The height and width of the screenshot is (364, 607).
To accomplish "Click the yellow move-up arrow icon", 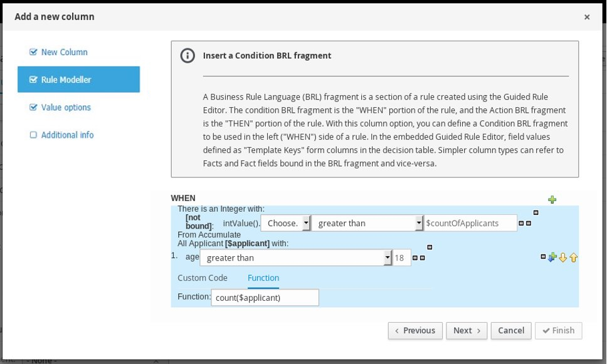I will click(x=573, y=257).
